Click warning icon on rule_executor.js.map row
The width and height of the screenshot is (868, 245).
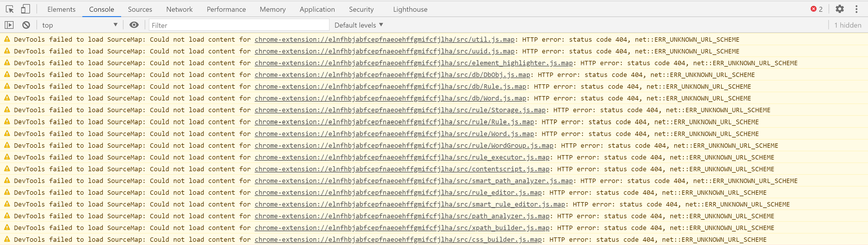point(7,157)
